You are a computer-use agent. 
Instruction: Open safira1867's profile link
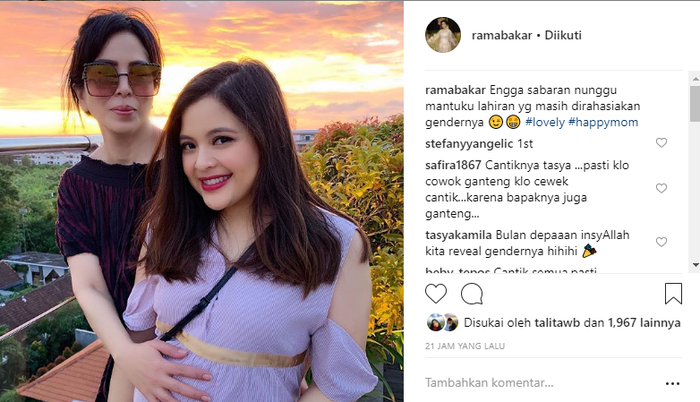[x=453, y=165]
